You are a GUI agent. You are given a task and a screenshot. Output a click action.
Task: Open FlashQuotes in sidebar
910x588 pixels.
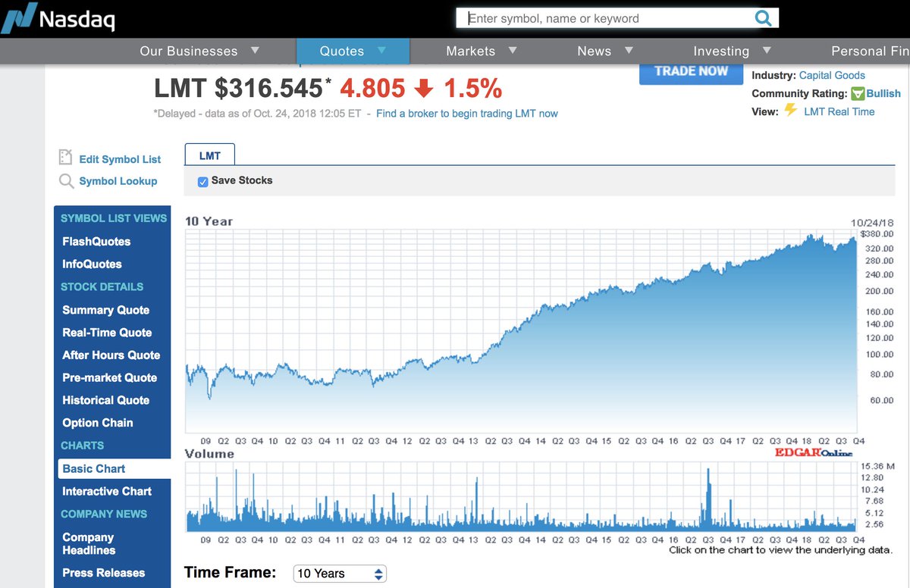[x=96, y=242]
